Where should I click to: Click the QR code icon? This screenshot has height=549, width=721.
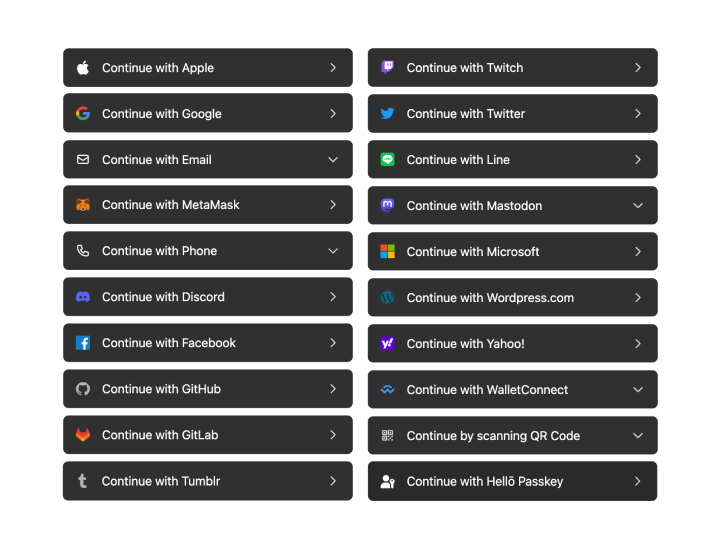pos(387,436)
